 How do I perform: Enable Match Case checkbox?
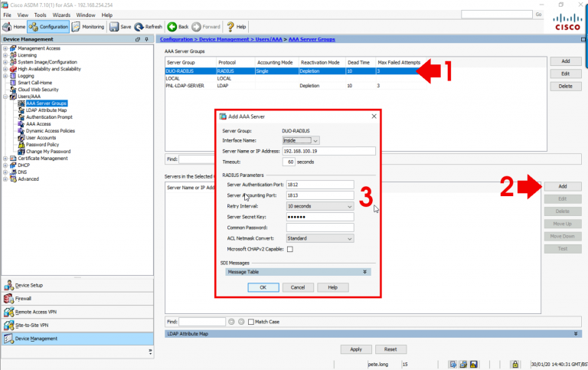click(251, 322)
